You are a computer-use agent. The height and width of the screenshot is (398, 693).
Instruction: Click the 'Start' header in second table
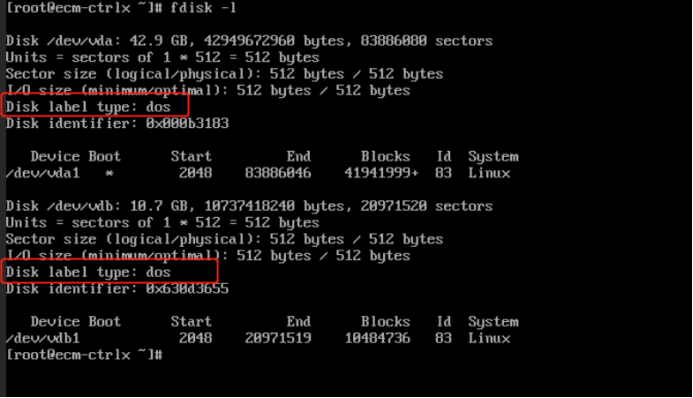click(x=191, y=322)
